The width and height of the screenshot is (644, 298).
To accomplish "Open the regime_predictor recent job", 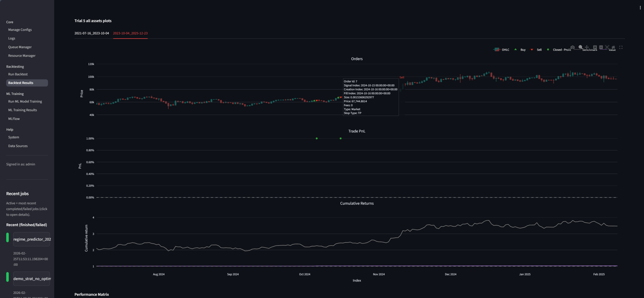I will tap(32, 239).
